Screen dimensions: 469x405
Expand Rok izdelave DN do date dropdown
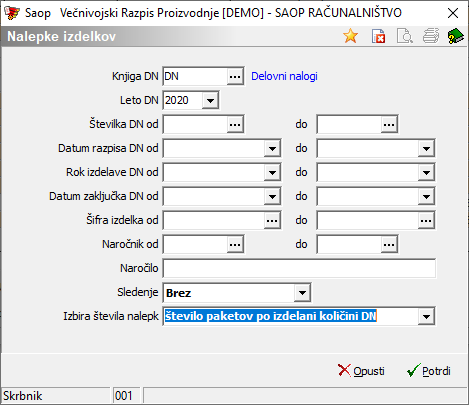[x=426, y=172]
